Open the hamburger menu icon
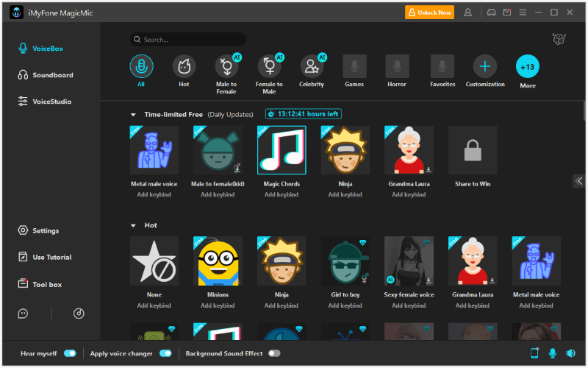Screen dimensions: 588x368 (523, 13)
